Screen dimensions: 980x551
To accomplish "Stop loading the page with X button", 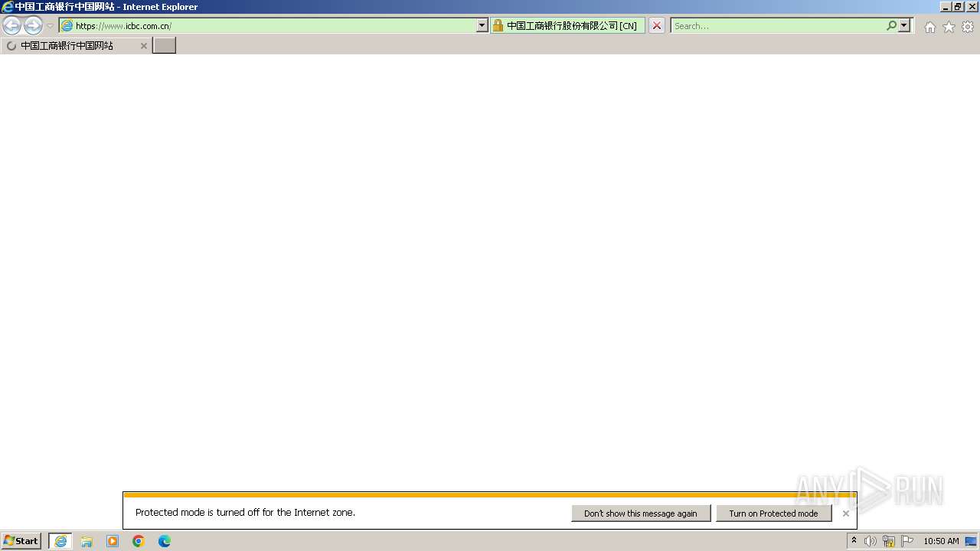I will 656,25.
